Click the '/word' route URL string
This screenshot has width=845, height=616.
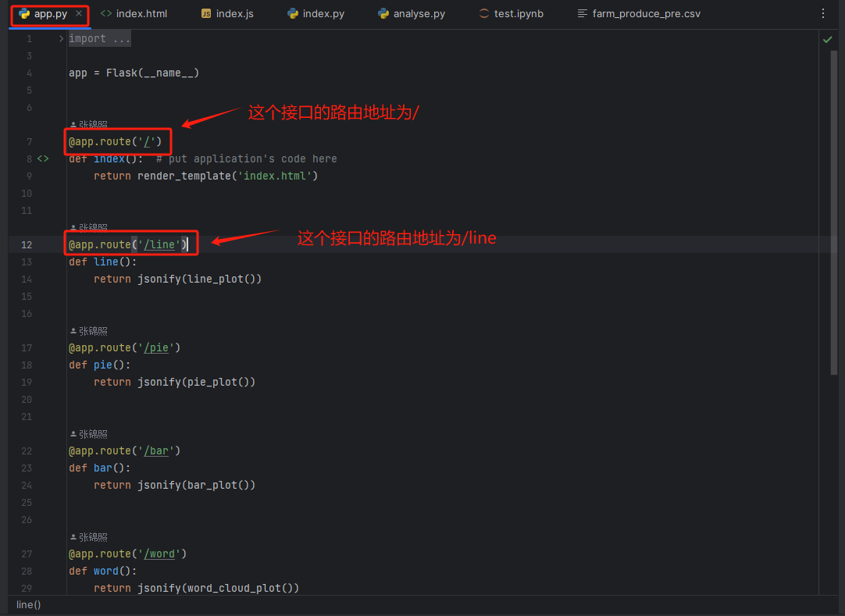point(160,554)
